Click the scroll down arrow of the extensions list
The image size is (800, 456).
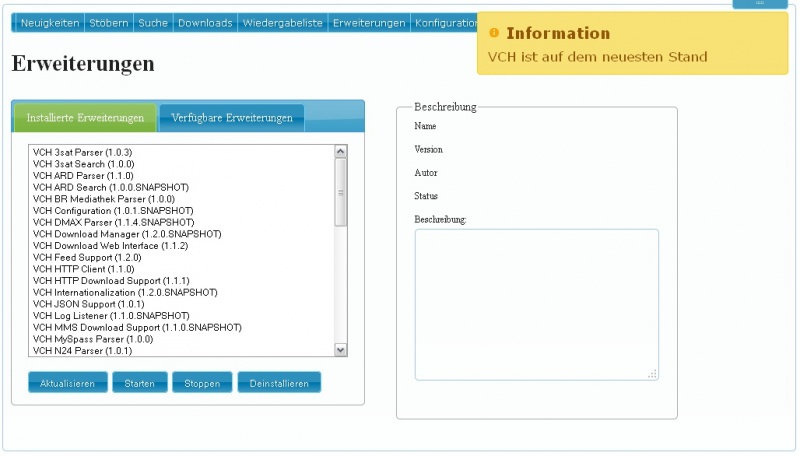(340, 350)
